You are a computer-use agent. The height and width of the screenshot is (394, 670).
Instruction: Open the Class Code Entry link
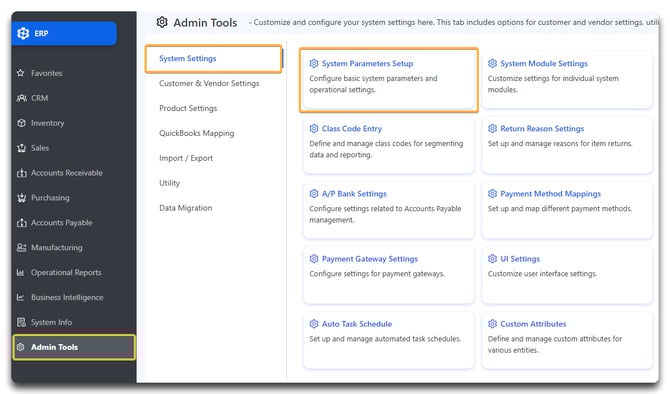[352, 128]
